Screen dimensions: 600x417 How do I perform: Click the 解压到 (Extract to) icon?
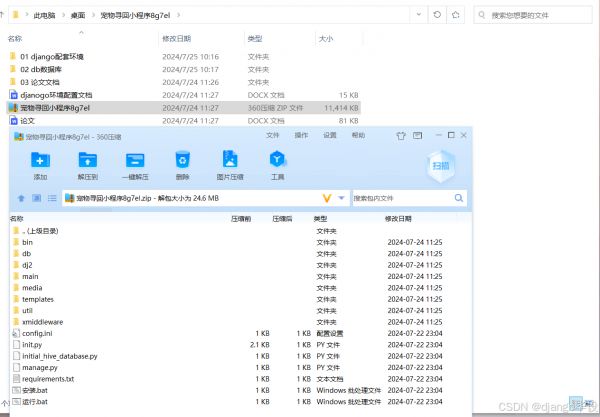coord(87,161)
